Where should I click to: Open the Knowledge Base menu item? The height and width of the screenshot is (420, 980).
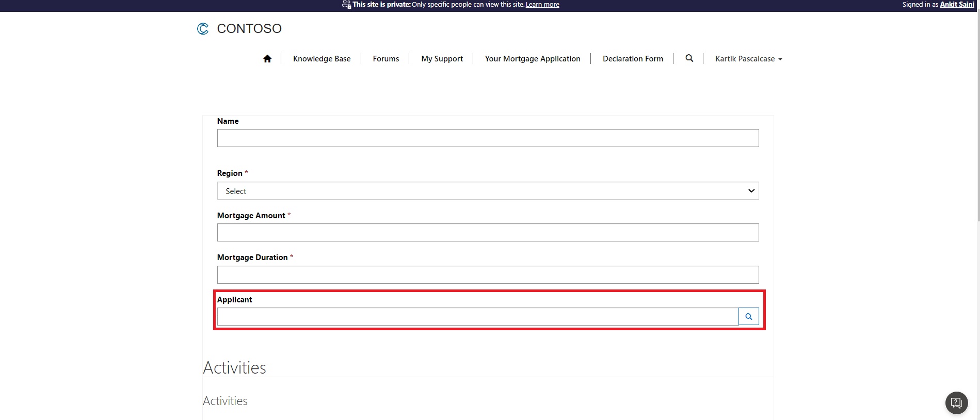322,59
